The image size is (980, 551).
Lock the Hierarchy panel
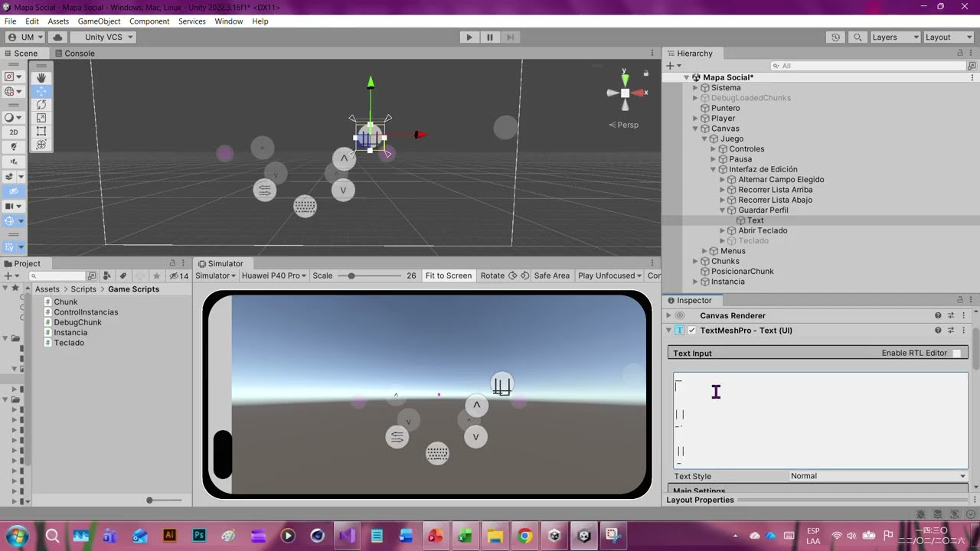960,53
